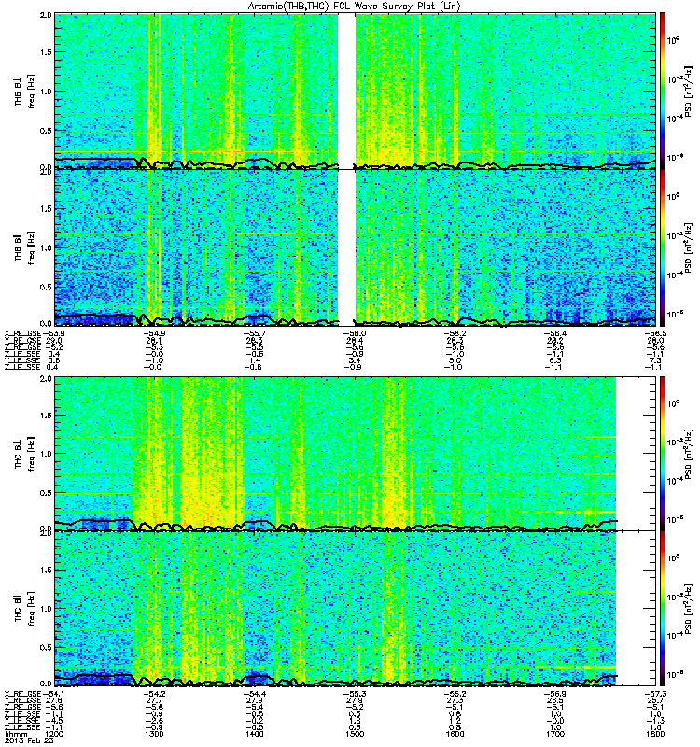
Task: Click the 1700 time label on bottom axis
Action: point(555,734)
